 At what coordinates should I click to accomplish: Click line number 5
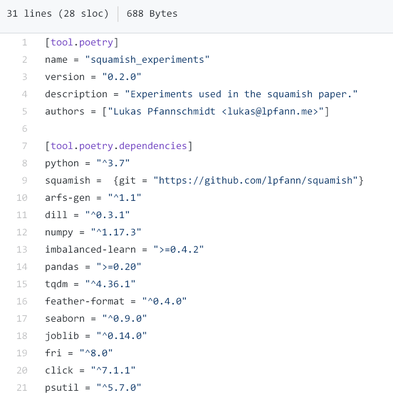tap(24, 112)
